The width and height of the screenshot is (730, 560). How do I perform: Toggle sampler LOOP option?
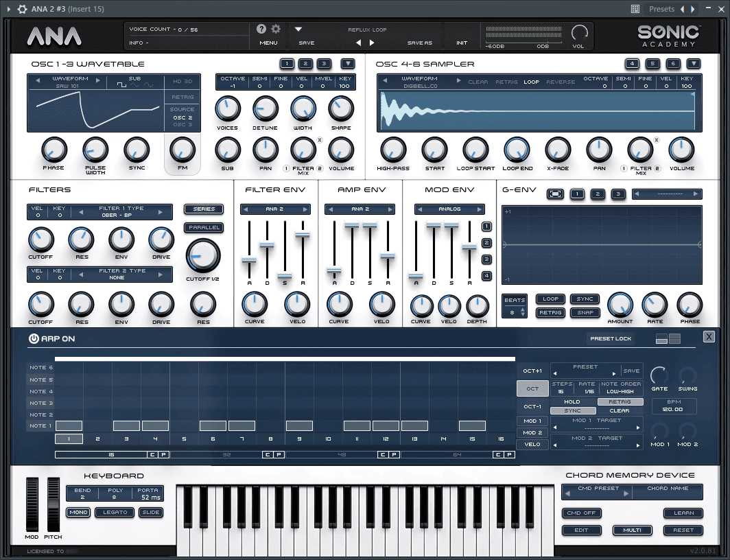[x=531, y=82]
